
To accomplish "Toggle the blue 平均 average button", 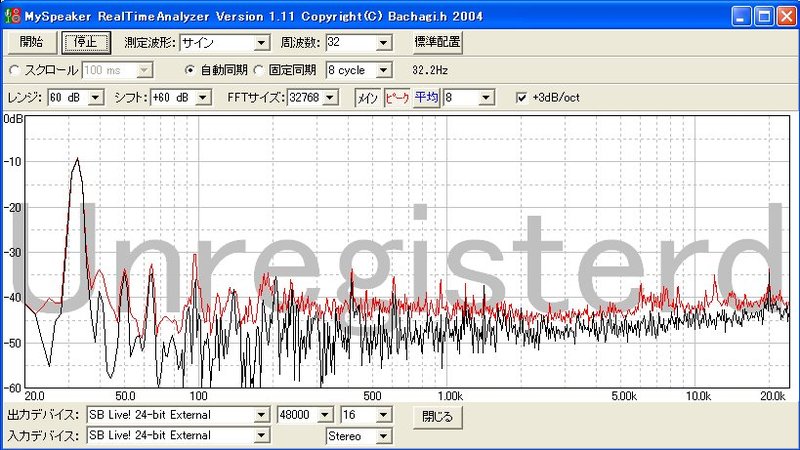I will coord(427,97).
